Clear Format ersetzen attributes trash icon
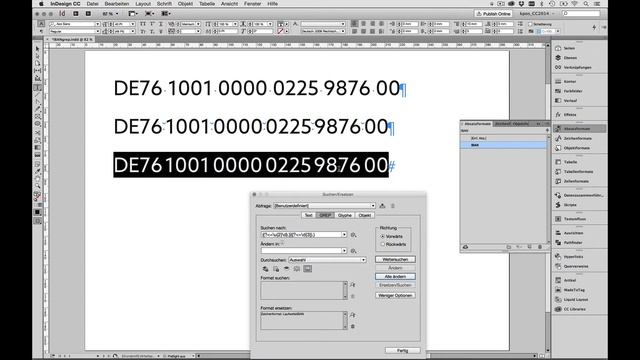 pos(353,327)
